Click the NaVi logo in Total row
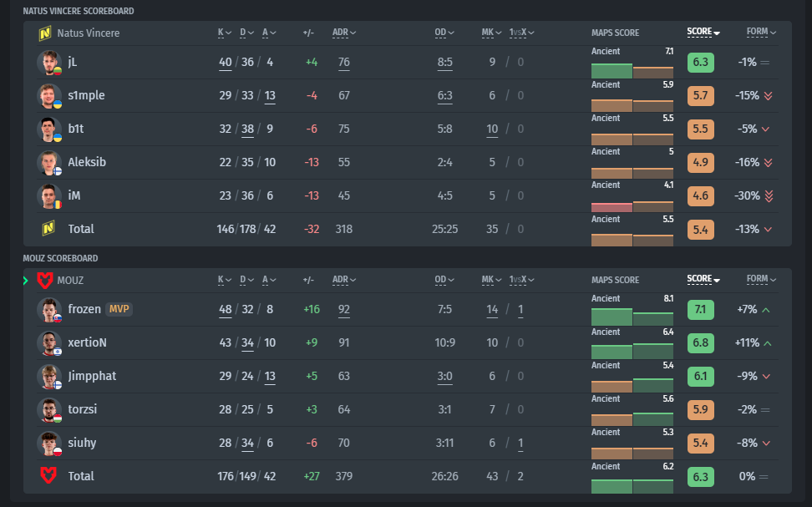The width and height of the screenshot is (812, 507). click(48, 228)
